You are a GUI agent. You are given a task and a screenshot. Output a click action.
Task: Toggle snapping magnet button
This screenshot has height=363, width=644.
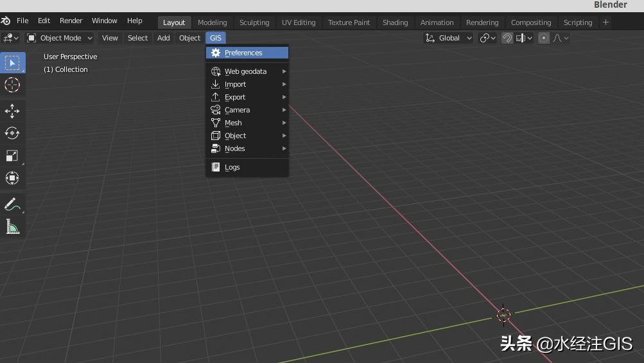click(x=507, y=38)
